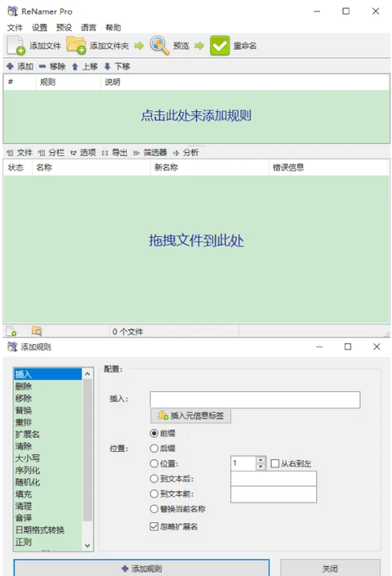Open the 语言 menu

[89, 27]
